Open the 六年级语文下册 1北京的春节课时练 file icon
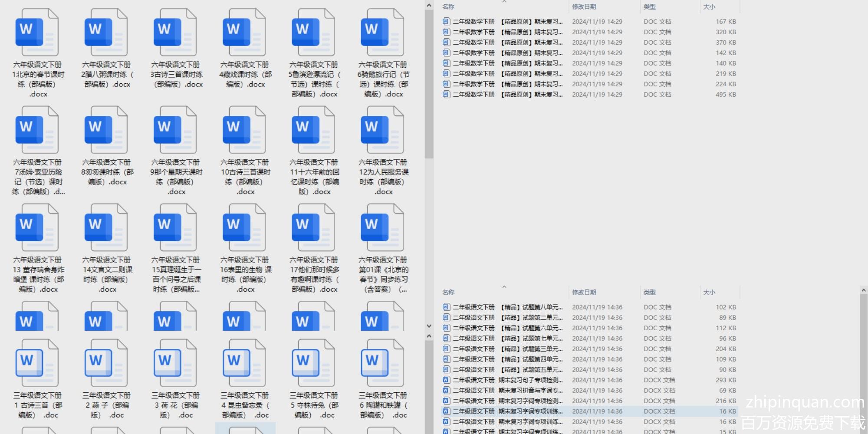Image resolution: width=868 pixels, height=434 pixels. (37, 33)
